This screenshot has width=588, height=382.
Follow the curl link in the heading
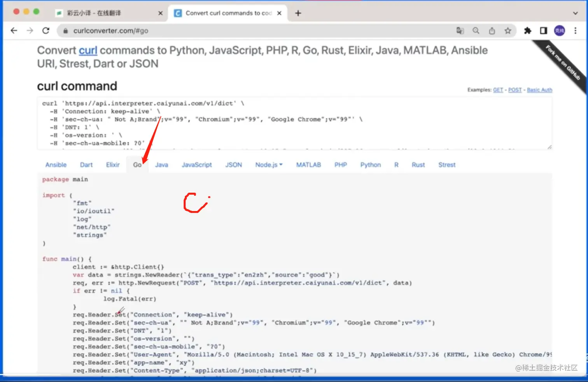point(88,51)
